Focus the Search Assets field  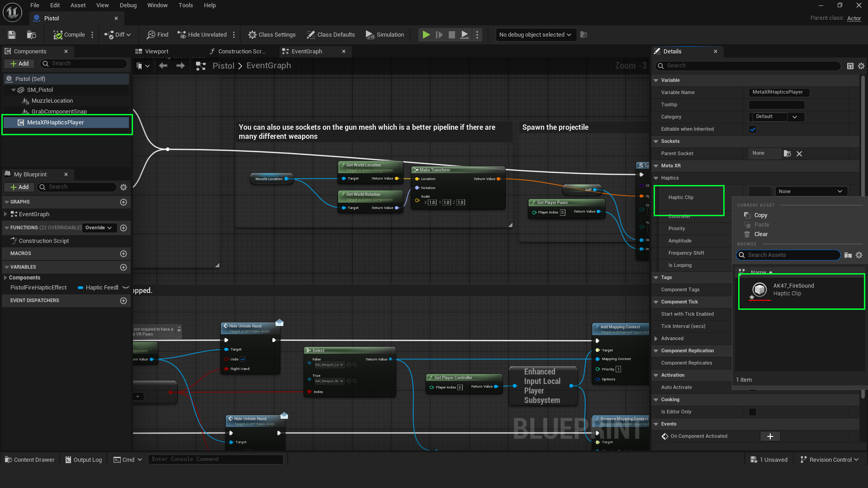tap(788, 256)
